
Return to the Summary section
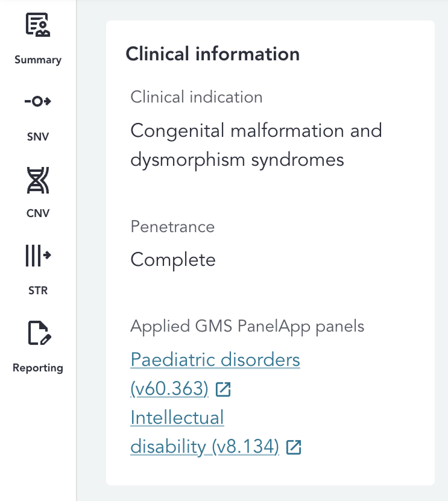37,60
